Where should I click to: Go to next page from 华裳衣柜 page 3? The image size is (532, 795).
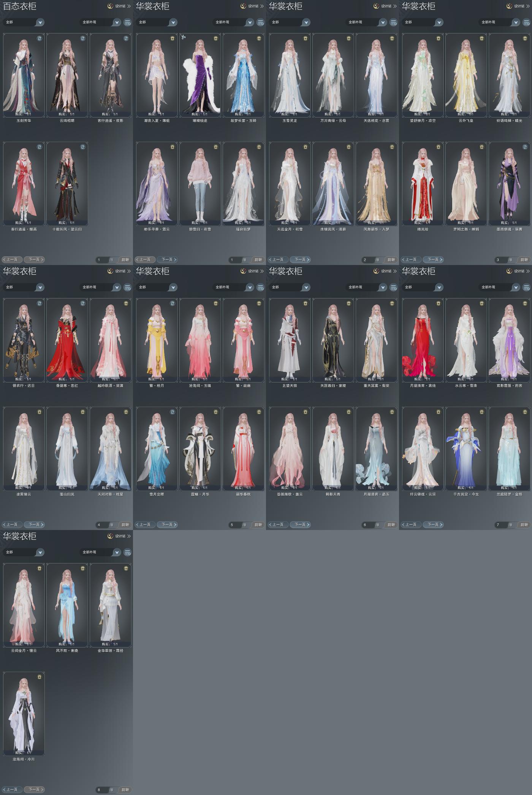[x=433, y=260]
